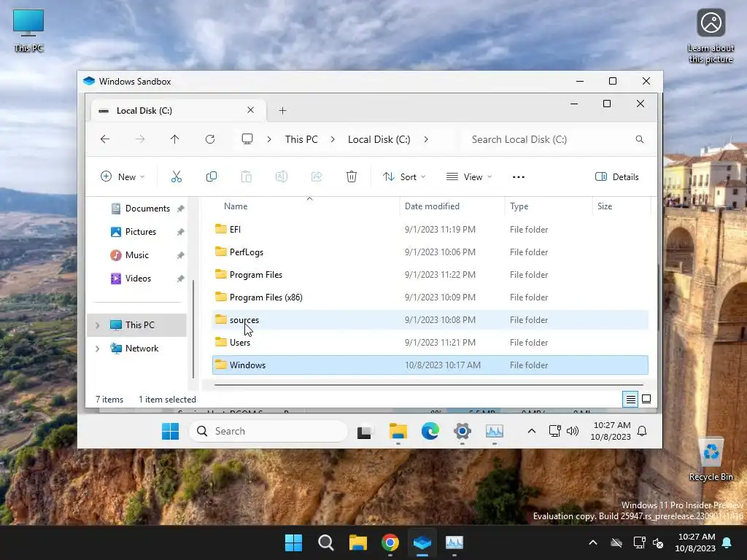Launch Microsoft Edge in Sandbox taskbar
747x560 pixels.
pos(430,432)
